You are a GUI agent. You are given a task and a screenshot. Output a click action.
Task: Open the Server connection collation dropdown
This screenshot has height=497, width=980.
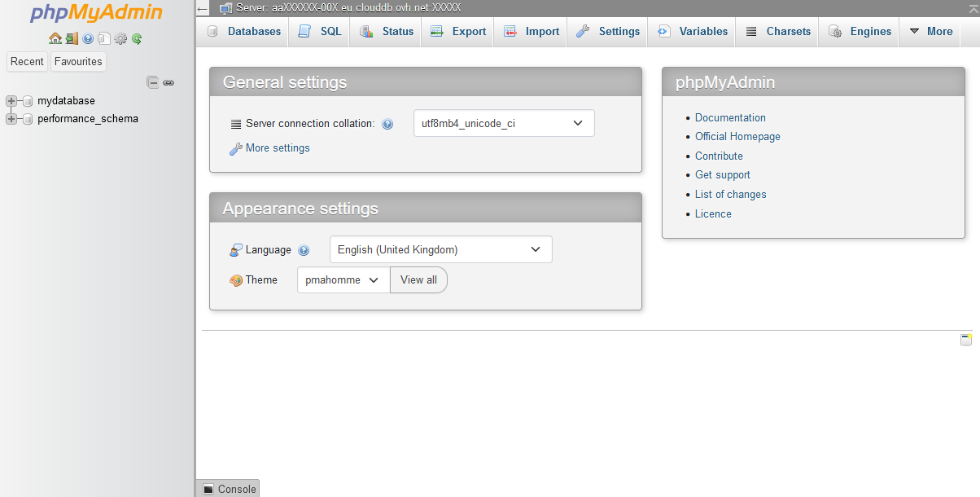tap(503, 123)
